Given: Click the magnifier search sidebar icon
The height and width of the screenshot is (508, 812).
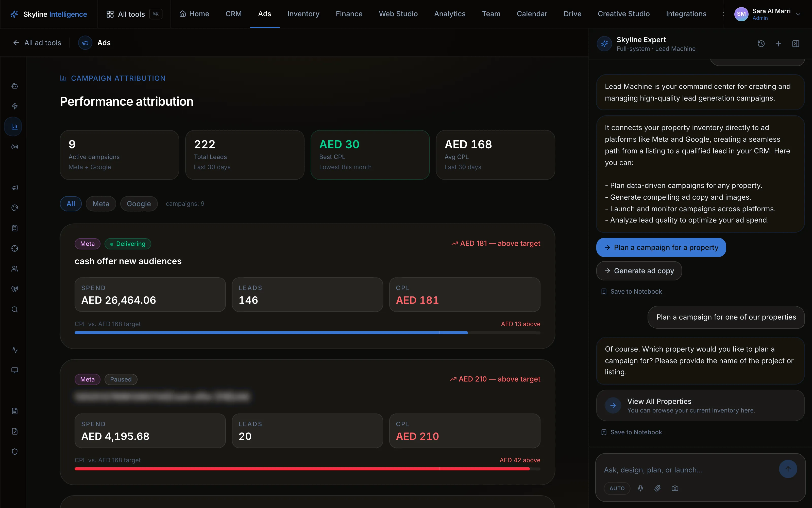Looking at the screenshot, I should [x=14, y=309].
